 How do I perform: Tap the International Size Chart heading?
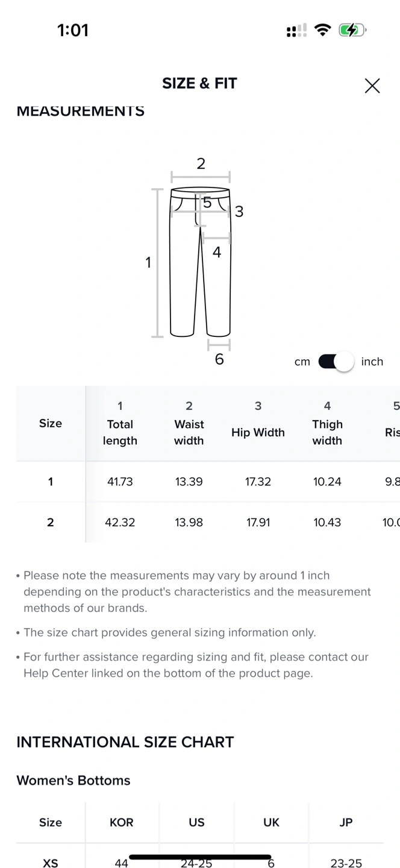[125, 742]
